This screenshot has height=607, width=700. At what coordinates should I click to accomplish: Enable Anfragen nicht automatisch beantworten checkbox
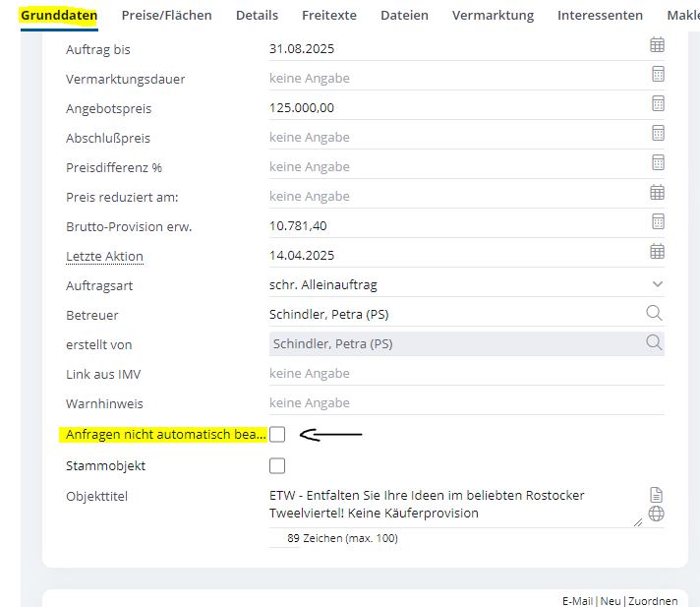277,434
